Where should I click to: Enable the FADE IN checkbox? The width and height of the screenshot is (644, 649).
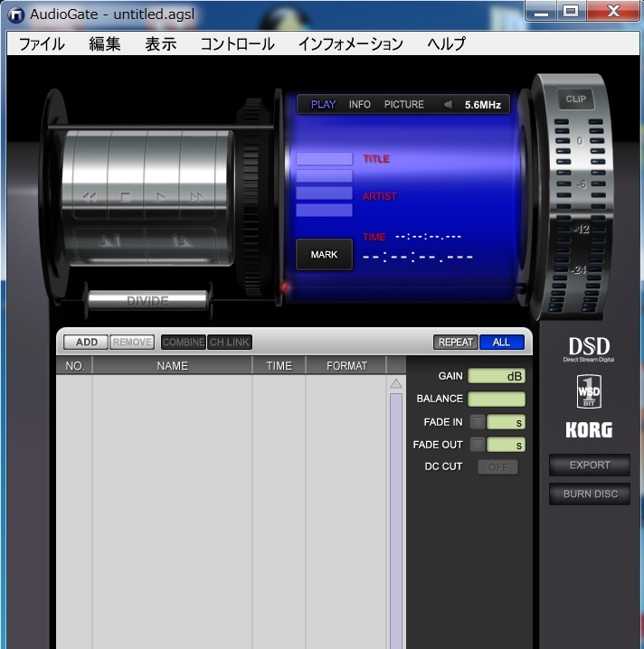tap(478, 422)
